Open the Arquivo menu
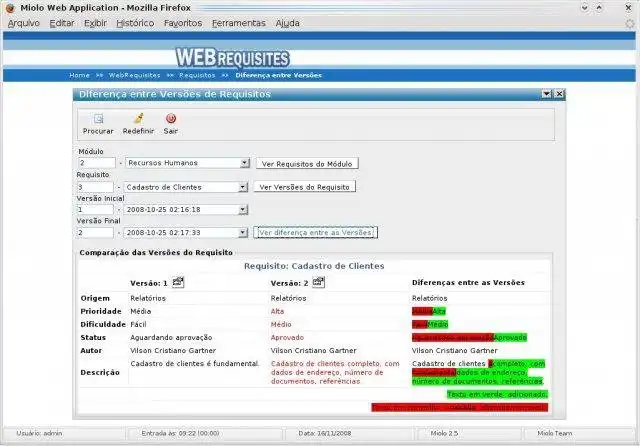 point(24,23)
